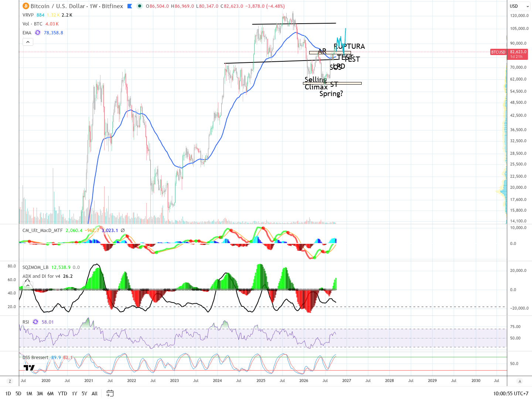The height and width of the screenshot is (399, 532).
Task: Select the 3M time range
Action: (x=40, y=393)
